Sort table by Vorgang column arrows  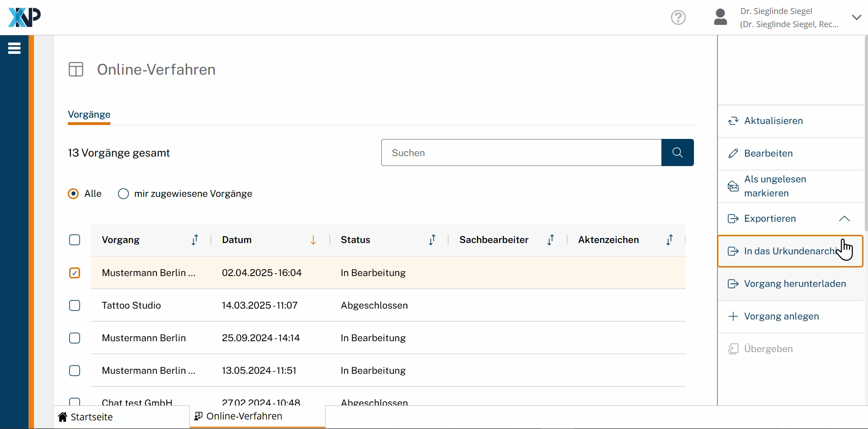pos(195,240)
